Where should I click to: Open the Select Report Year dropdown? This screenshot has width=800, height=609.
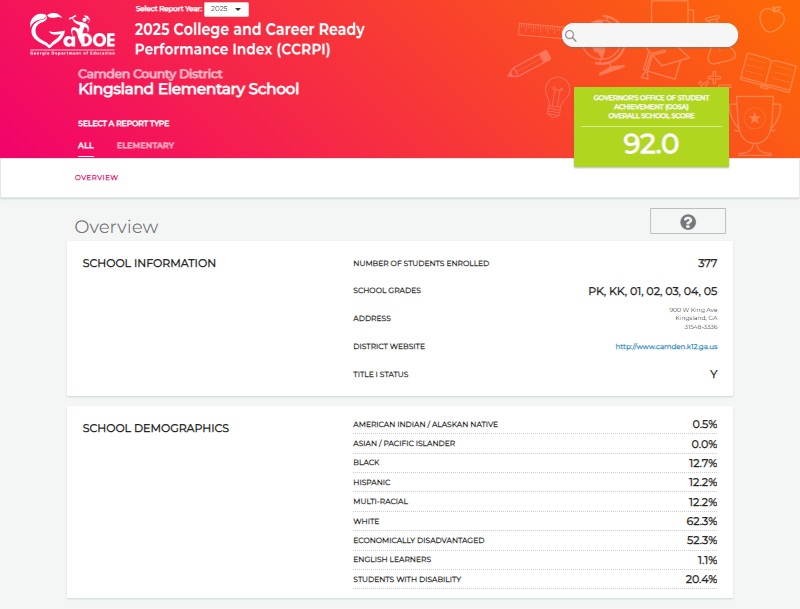(225, 8)
